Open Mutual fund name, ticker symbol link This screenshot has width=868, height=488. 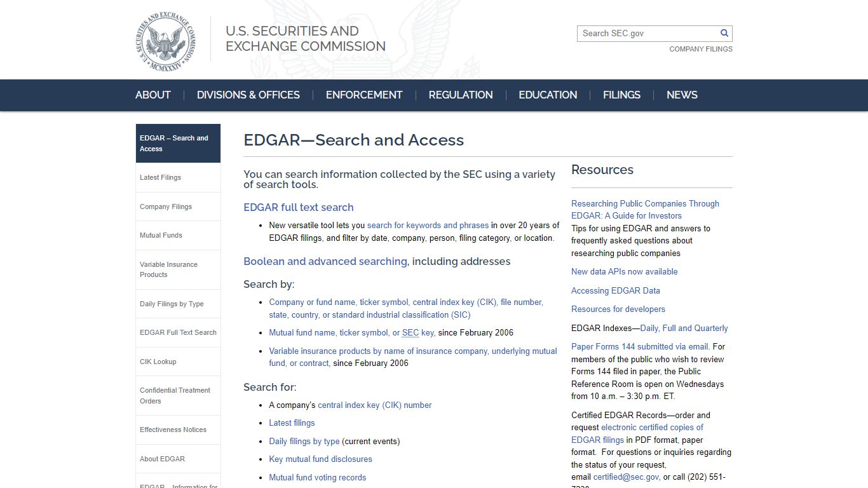351,332
